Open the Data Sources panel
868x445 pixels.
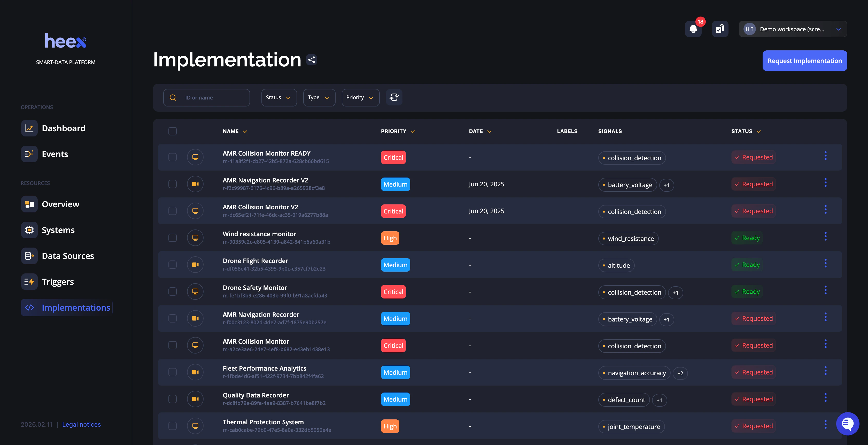[x=68, y=256]
